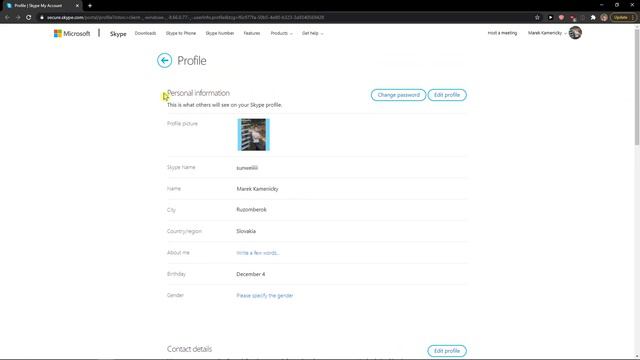
Task: Select the Personal information heading
Action: point(198,93)
